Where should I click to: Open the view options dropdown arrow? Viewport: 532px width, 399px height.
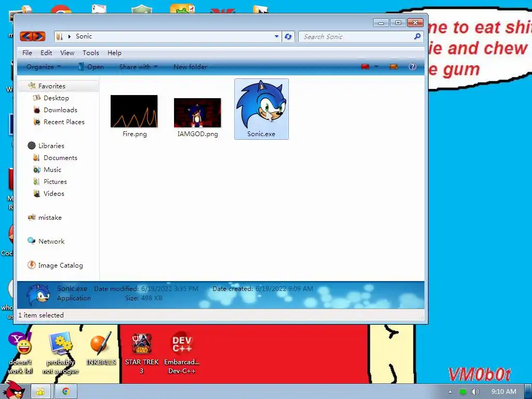(x=376, y=67)
